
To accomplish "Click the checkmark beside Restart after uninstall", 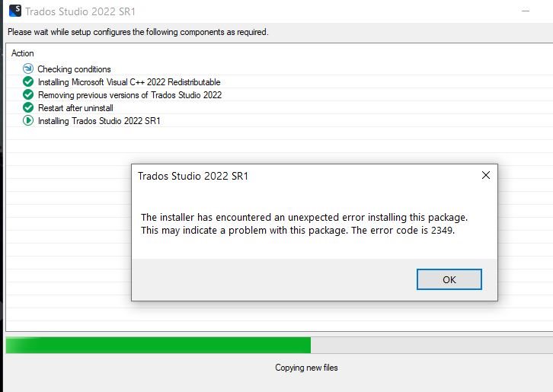I will click(28, 107).
